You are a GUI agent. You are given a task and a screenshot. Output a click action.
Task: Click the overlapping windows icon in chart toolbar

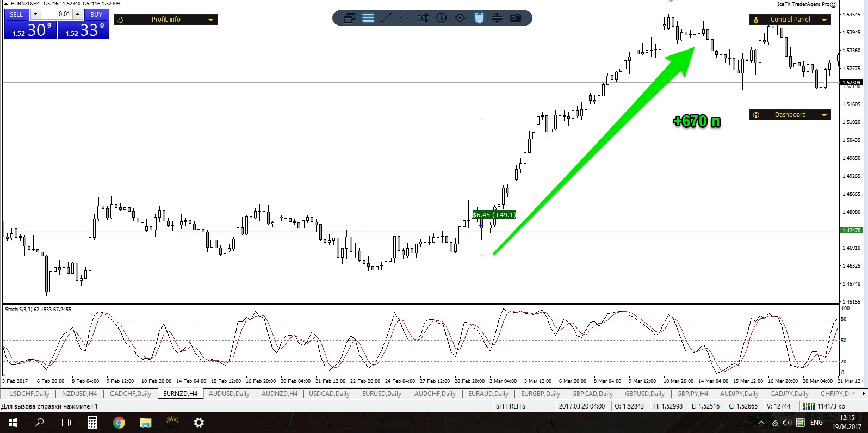click(x=349, y=18)
